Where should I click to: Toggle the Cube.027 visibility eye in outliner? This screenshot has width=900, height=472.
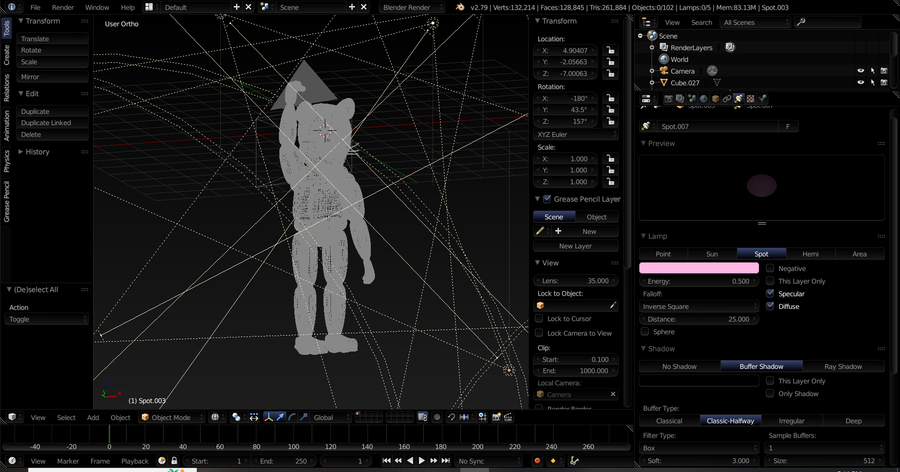pos(860,83)
